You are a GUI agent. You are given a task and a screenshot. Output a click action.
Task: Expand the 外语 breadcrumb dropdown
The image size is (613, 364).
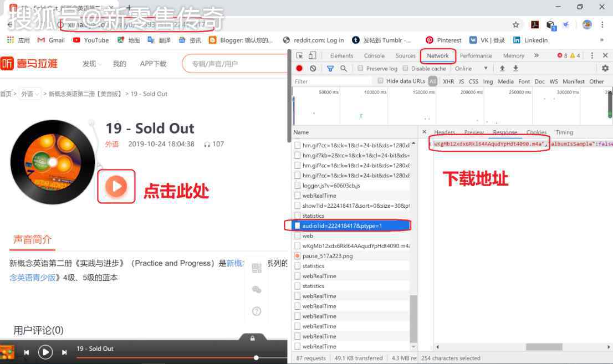pyautogui.click(x=30, y=94)
